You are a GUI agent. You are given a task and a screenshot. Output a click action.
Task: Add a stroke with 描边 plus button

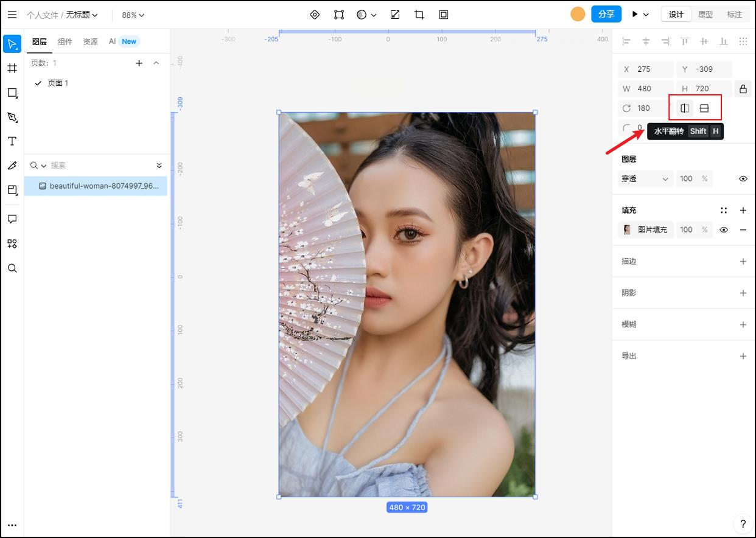[x=743, y=262]
